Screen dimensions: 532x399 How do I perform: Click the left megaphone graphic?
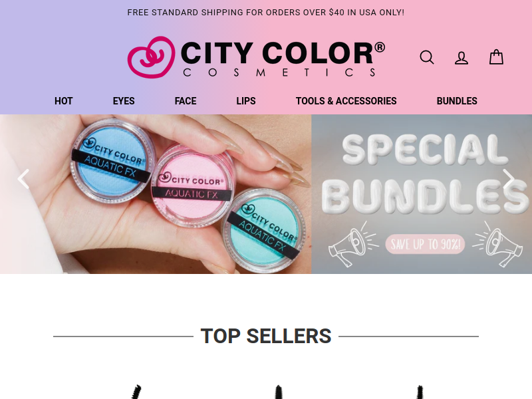coord(353,243)
